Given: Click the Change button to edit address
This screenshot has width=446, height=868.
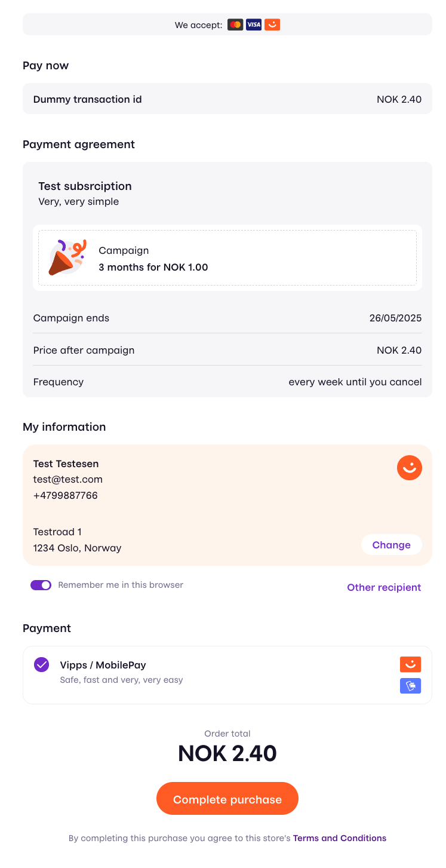Looking at the screenshot, I should coord(392,544).
